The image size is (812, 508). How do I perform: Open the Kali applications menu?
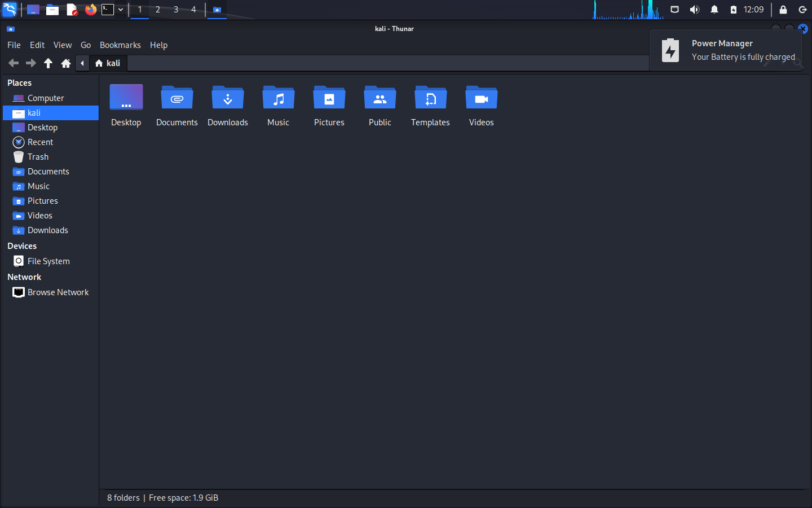click(x=10, y=10)
